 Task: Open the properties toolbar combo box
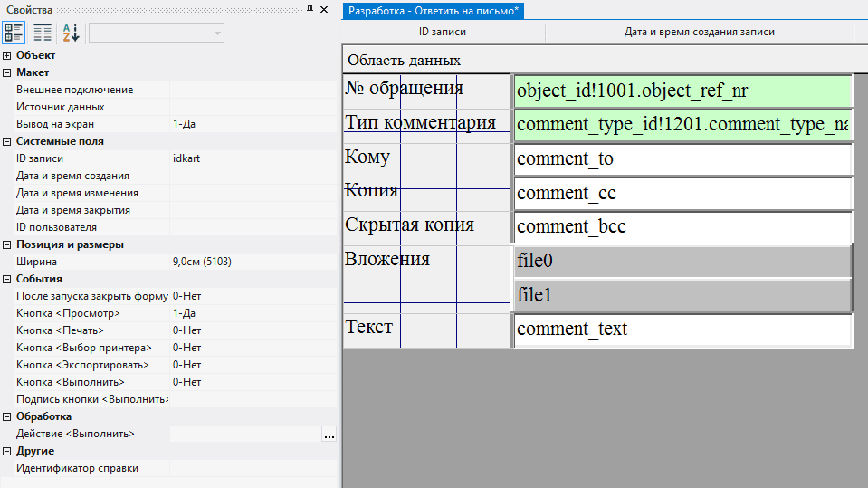pyautogui.click(x=157, y=33)
